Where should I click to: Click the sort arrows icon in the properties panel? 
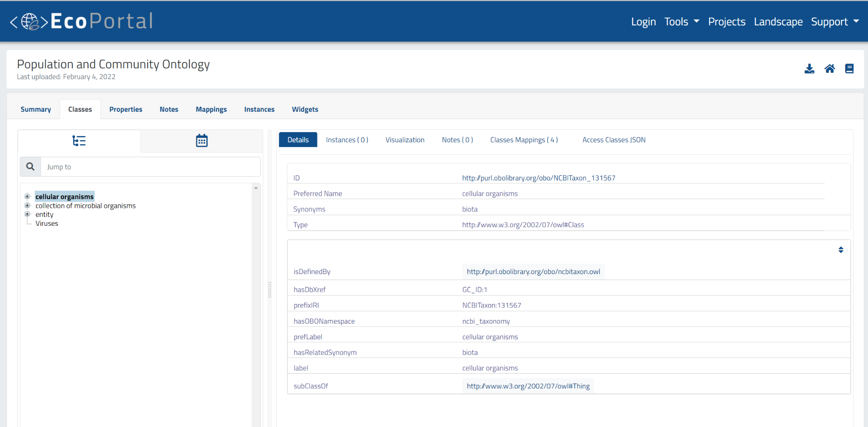(840, 250)
